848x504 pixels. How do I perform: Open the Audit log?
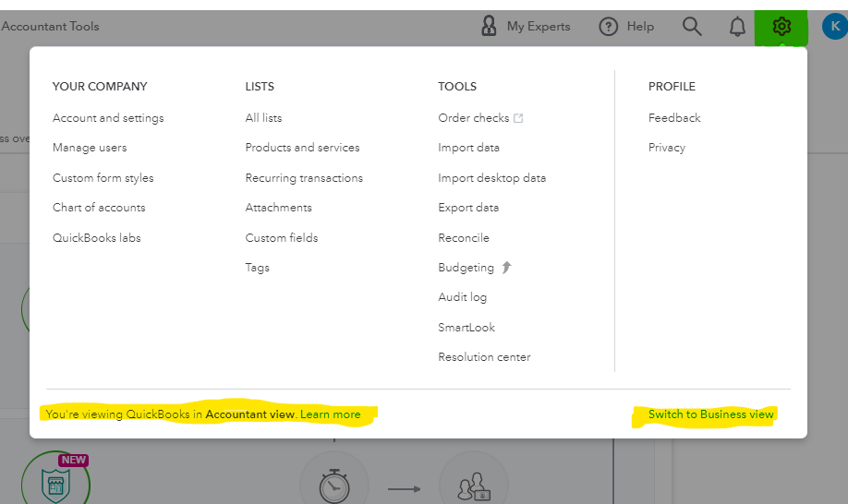[463, 297]
